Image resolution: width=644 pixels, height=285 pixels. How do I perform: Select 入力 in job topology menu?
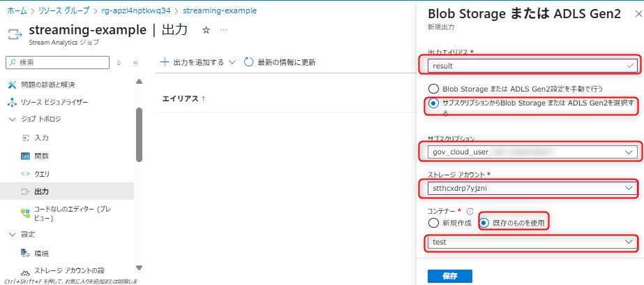[41, 138]
